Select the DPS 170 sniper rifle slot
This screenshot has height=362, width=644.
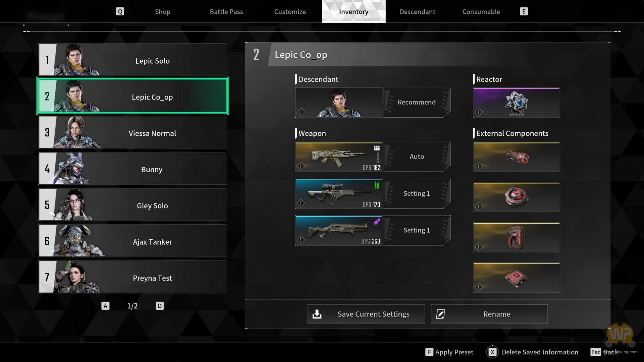coord(338,194)
